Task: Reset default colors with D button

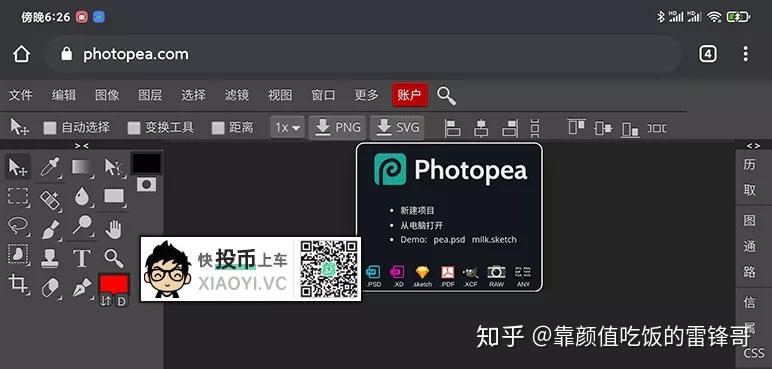Action: [x=122, y=301]
